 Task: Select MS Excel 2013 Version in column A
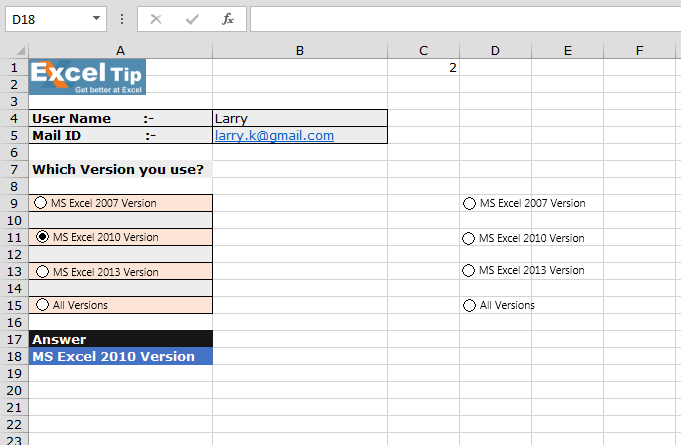point(42,272)
